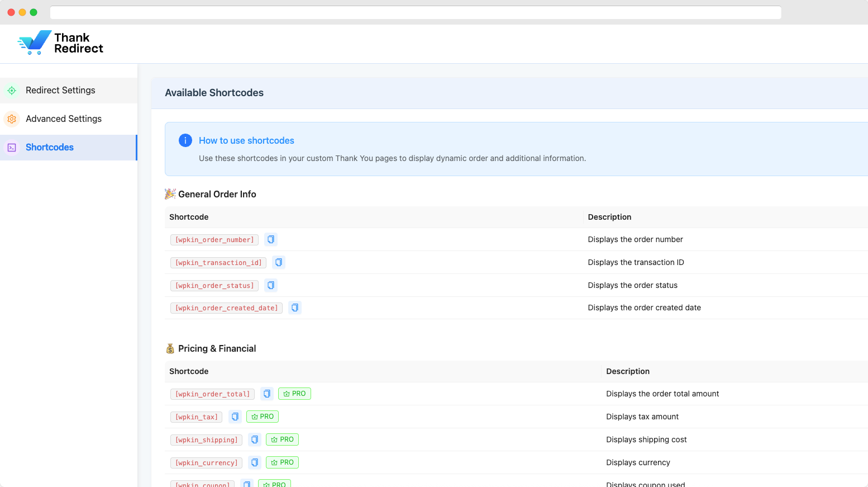868x487 pixels.
Task: Click the blue info icon in the notice
Action: (x=185, y=140)
